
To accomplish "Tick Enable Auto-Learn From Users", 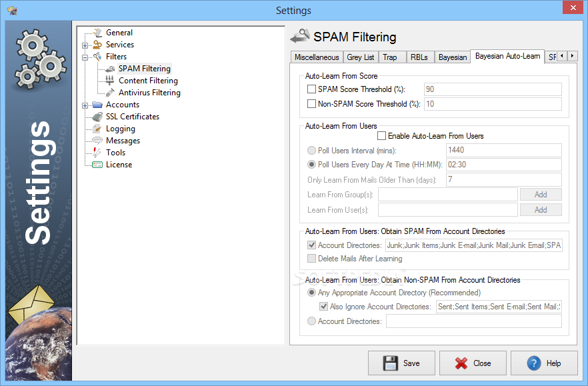I will [381, 136].
